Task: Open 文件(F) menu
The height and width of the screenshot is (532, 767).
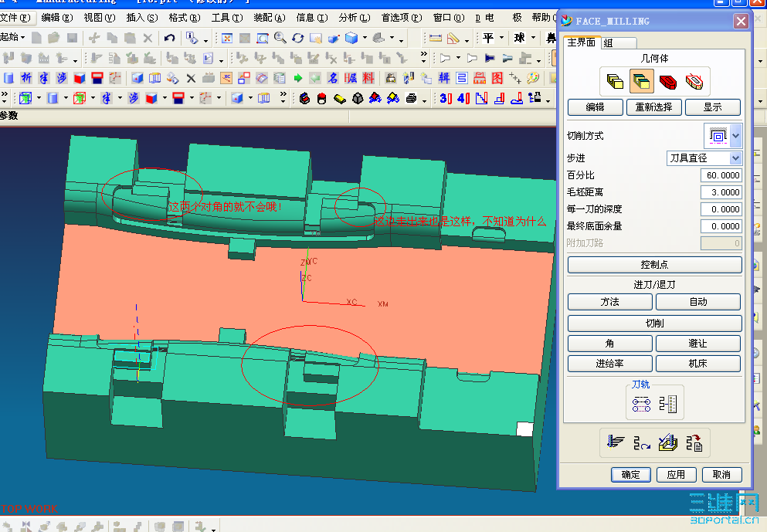Action: [15, 18]
